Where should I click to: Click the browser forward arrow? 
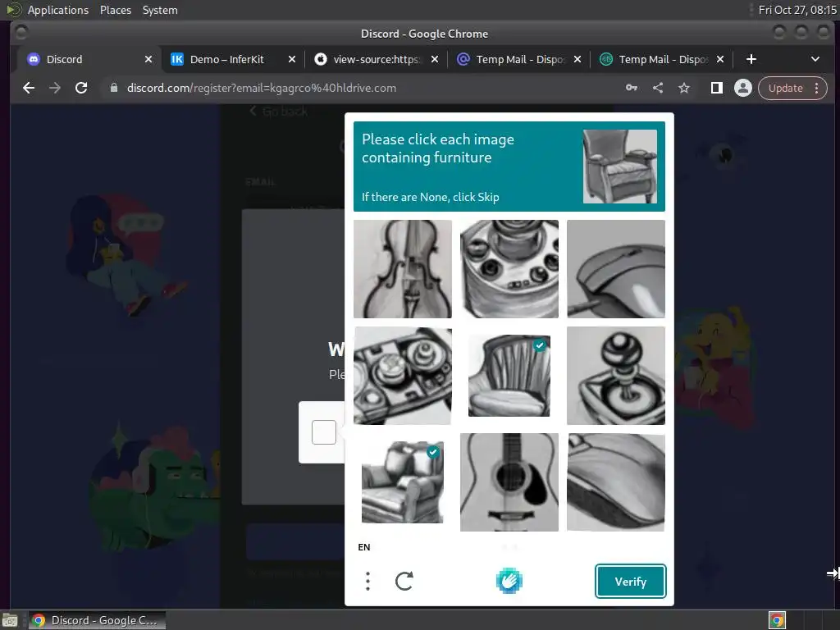coord(55,88)
